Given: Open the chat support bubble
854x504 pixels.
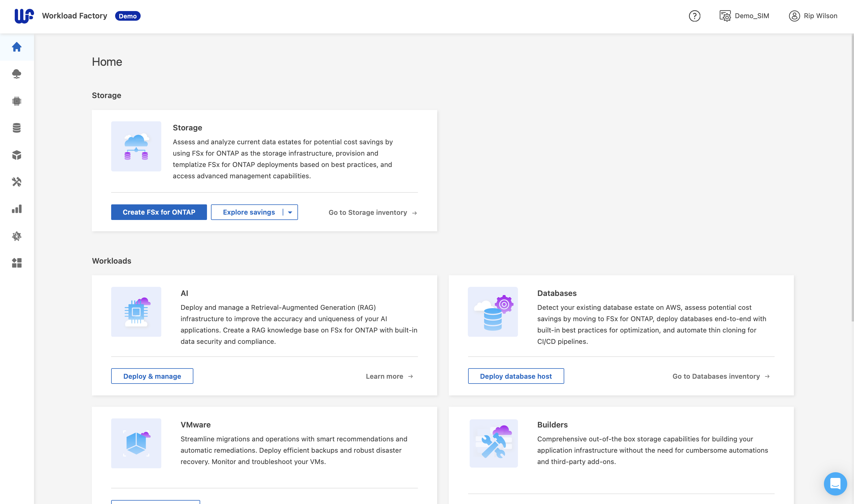Looking at the screenshot, I should tap(835, 483).
